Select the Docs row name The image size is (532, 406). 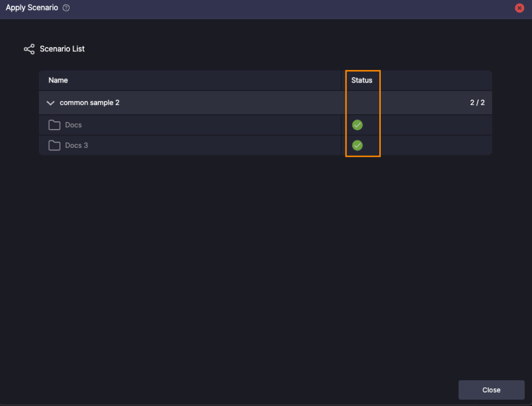tap(73, 125)
